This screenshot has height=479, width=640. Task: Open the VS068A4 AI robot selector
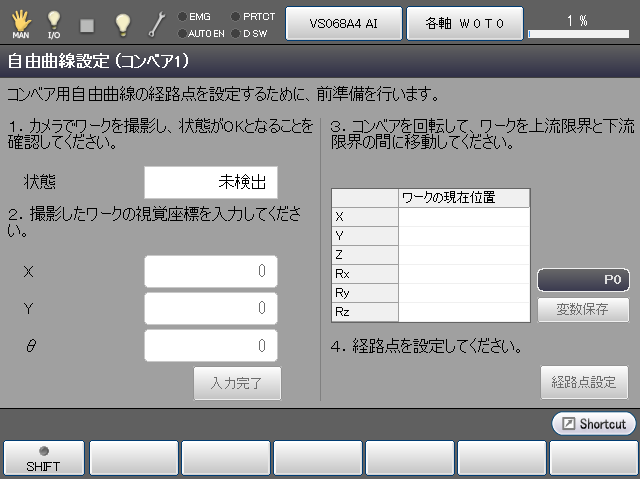(x=343, y=22)
